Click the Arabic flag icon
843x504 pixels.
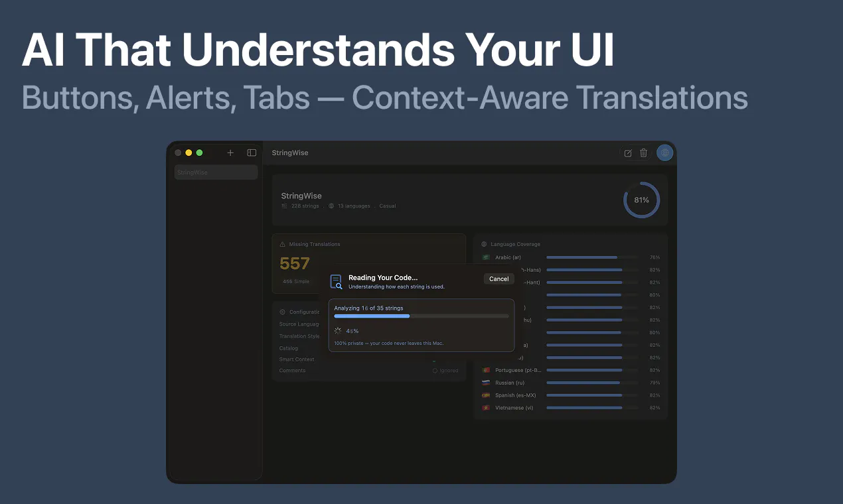click(x=486, y=257)
